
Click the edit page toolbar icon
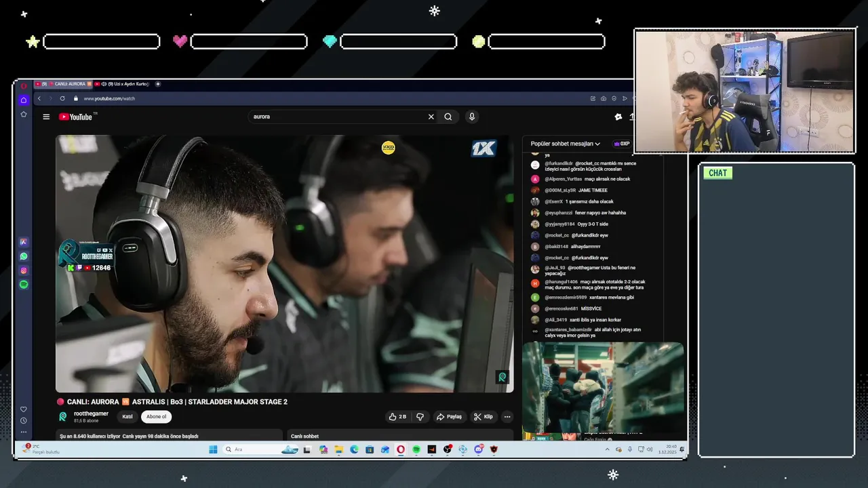[593, 98]
